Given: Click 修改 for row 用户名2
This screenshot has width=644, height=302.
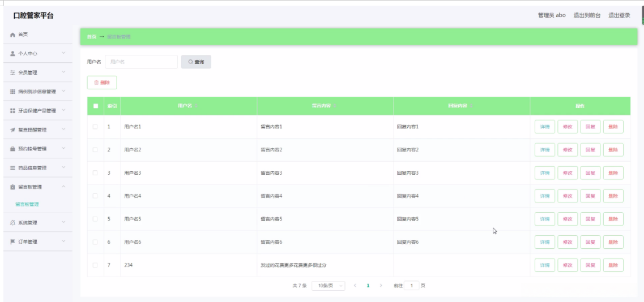Looking at the screenshot, I should pos(568,150).
